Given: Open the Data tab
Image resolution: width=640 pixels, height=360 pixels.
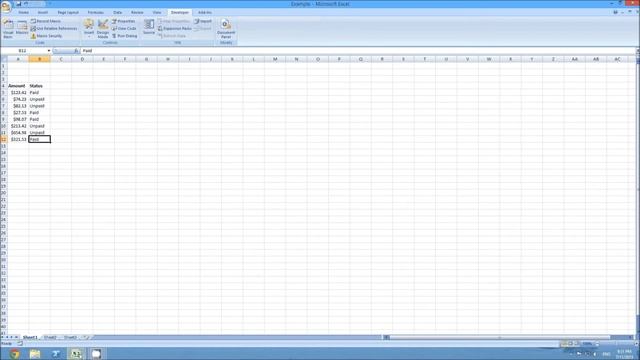Looking at the screenshot, I should tap(118, 13).
